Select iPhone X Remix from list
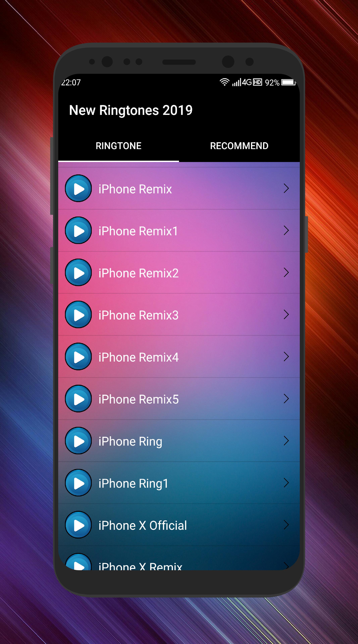The image size is (358, 644). (176, 570)
